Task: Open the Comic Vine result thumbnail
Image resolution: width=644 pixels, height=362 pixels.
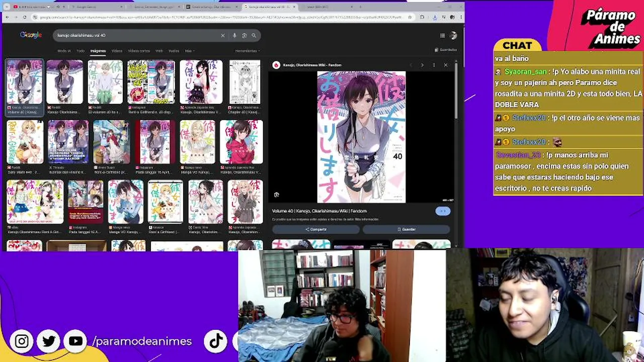Action: (x=205, y=202)
